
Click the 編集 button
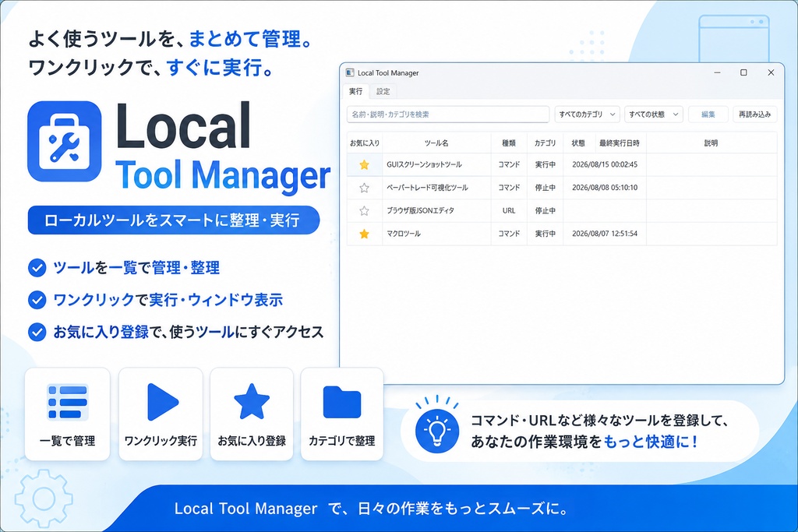[708, 115]
